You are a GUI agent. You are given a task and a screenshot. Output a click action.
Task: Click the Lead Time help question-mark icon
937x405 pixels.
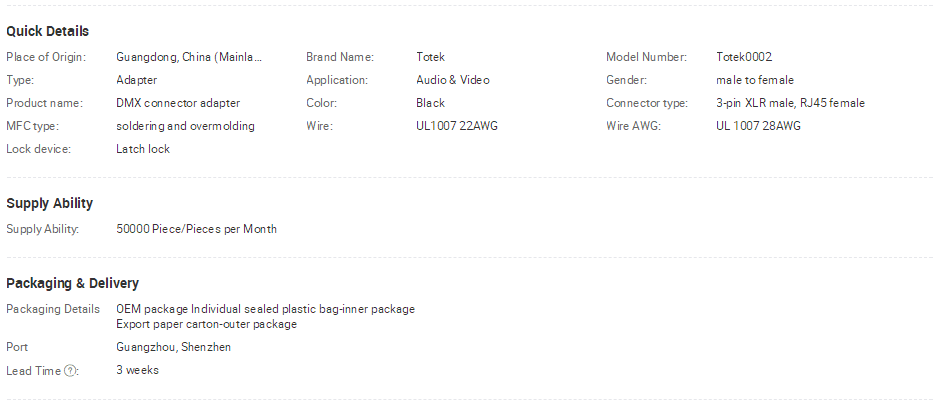[70, 371]
